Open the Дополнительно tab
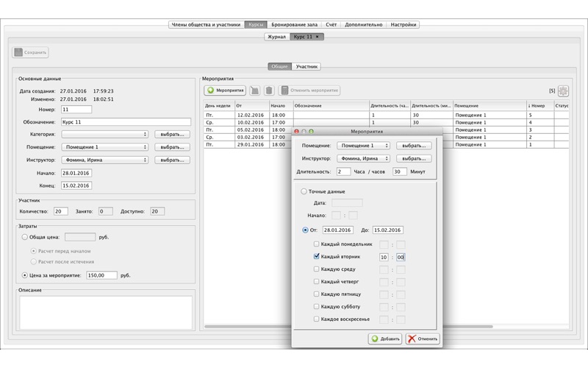588x368 pixels. point(363,25)
